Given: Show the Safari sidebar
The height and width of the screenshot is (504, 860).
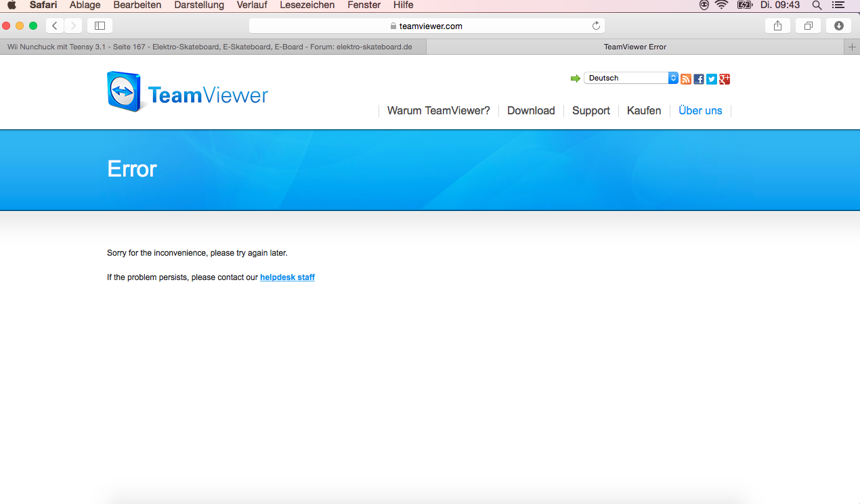Looking at the screenshot, I should coord(100,26).
